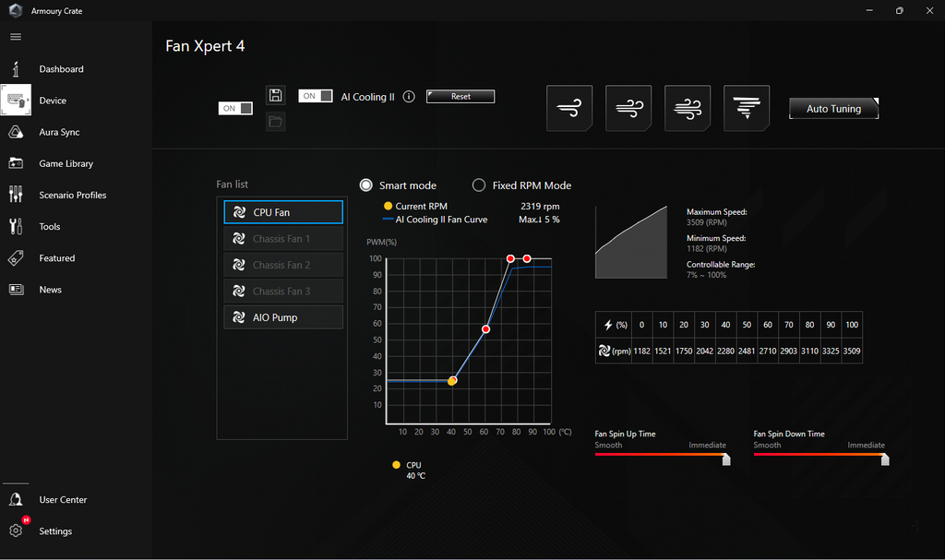Select Fixed RPM Mode radio button
This screenshot has height=560, width=945.
[479, 185]
